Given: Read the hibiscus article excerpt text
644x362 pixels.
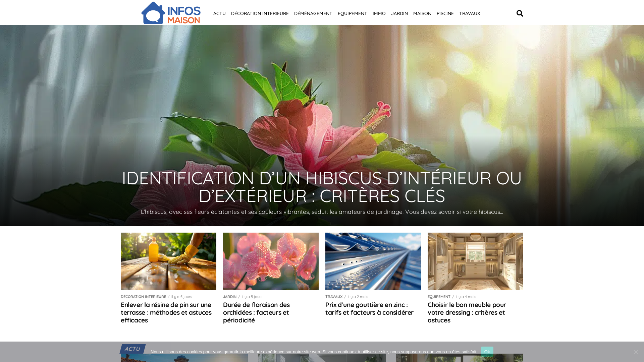Looking at the screenshot, I should click(322, 212).
